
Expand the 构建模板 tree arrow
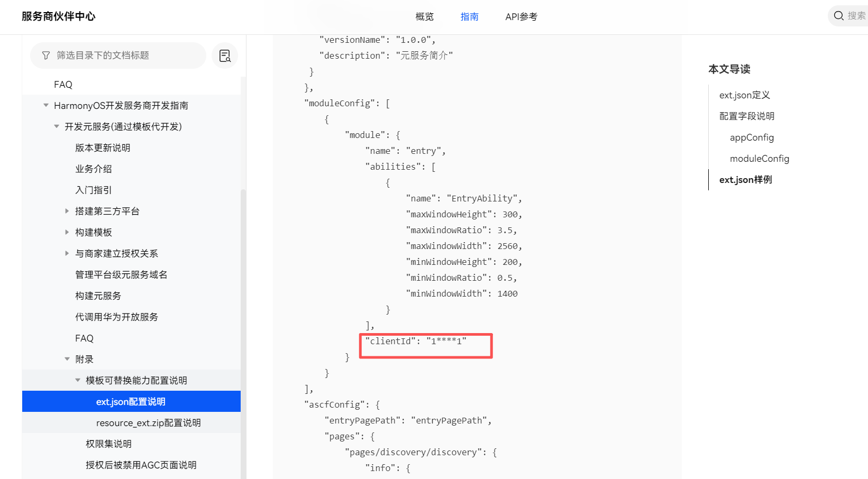(67, 232)
